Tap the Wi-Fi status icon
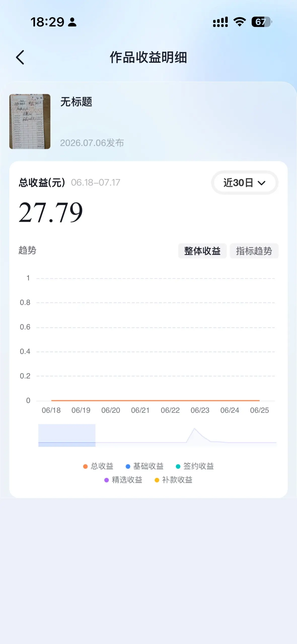 240,22
